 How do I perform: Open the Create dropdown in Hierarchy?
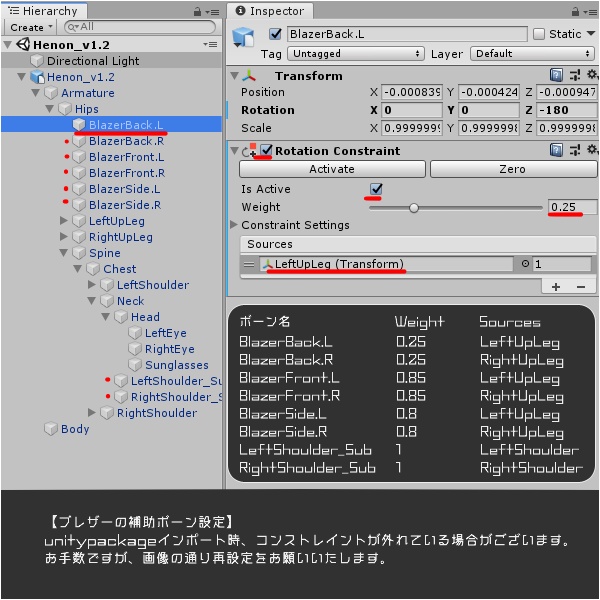coord(31,28)
